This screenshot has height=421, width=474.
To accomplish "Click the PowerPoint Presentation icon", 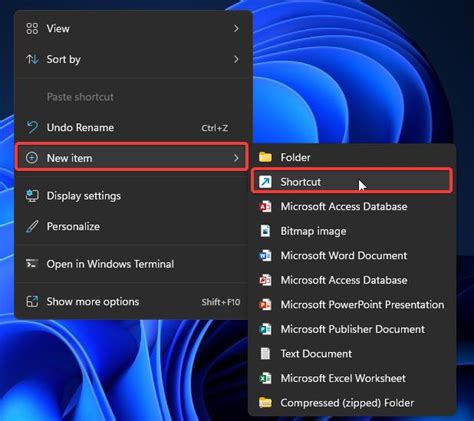I will [265, 305].
